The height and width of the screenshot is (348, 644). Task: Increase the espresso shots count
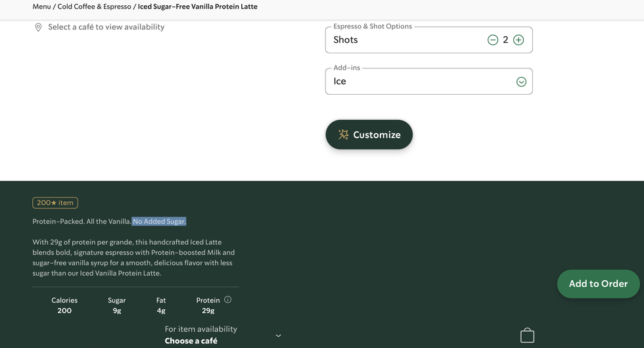click(518, 40)
